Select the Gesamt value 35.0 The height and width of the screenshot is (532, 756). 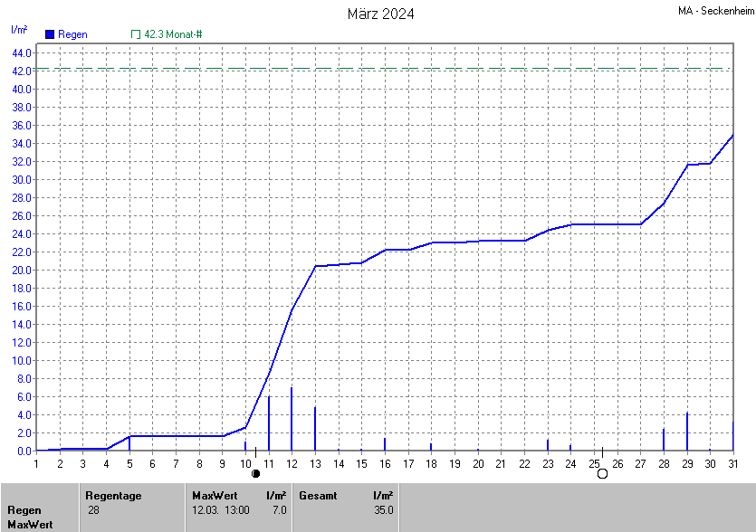(x=382, y=510)
